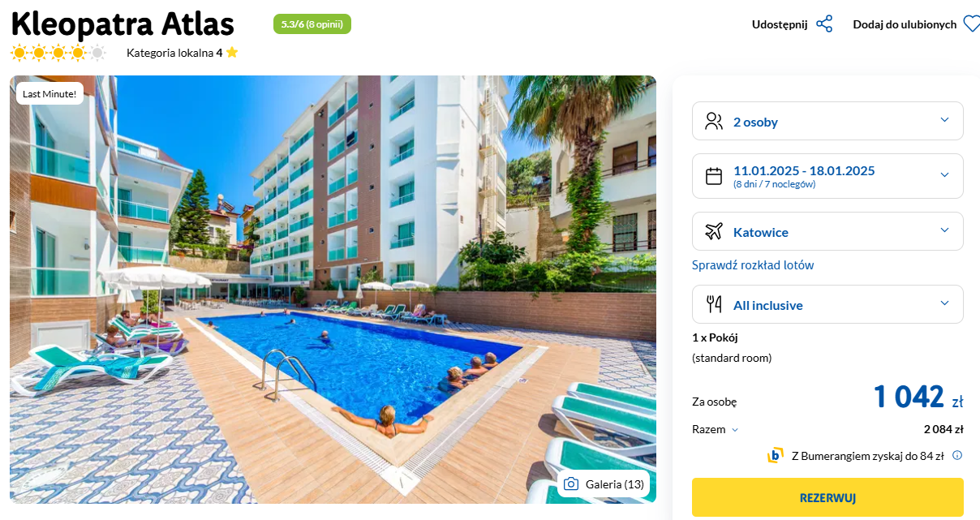Open Galeria (13) photo gallery
Image resolution: width=980 pixels, height=520 pixels.
(604, 484)
